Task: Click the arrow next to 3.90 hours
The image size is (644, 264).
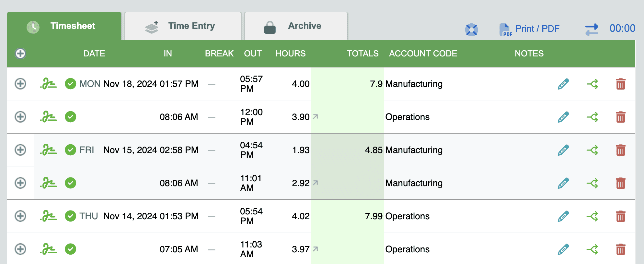Action: (x=315, y=116)
